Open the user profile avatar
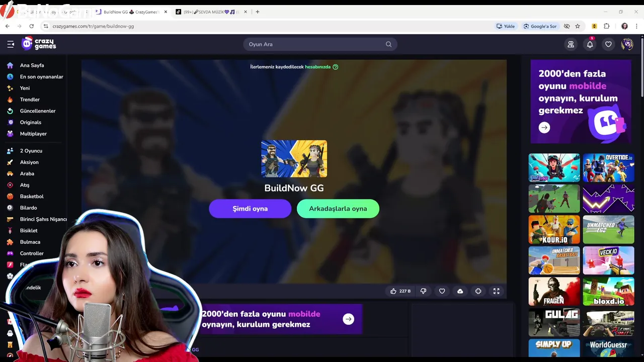 [x=627, y=44]
